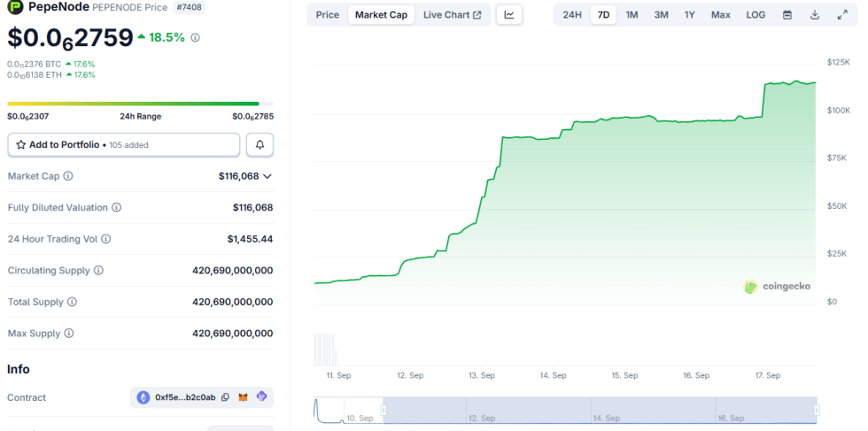Select the Max time range
This screenshot has width=868, height=431.
click(720, 15)
